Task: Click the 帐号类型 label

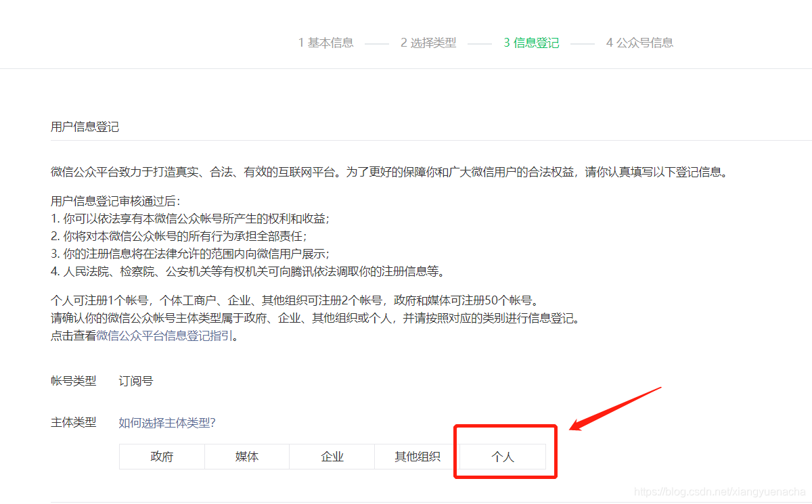Action: (x=74, y=381)
